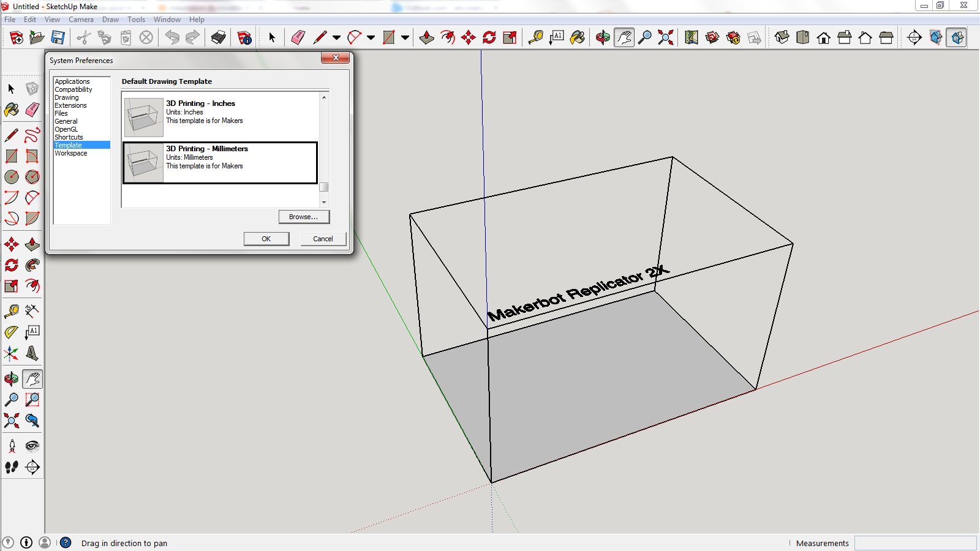The image size is (980, 551).
Task: Expand the line tool dropdown arrow
Action: (x=336, y=38)
